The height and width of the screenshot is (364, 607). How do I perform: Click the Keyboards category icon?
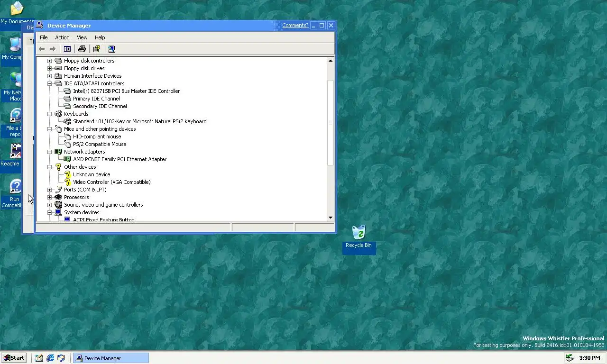58,114
